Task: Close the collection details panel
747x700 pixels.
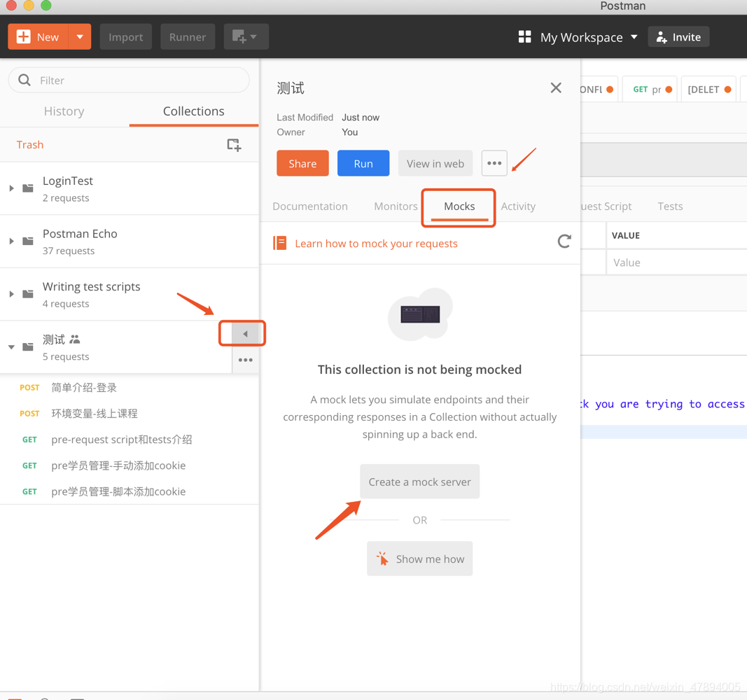Action: point(556,87)
